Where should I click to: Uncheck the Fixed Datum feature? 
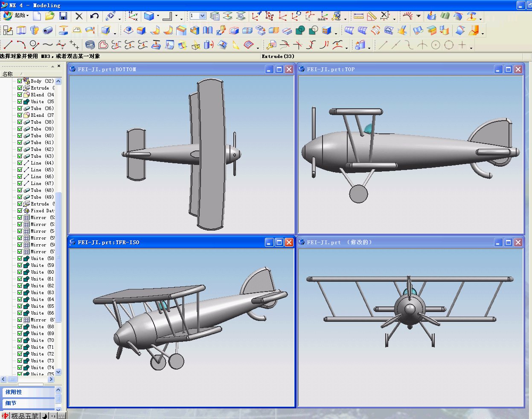(x=20, y=211)
